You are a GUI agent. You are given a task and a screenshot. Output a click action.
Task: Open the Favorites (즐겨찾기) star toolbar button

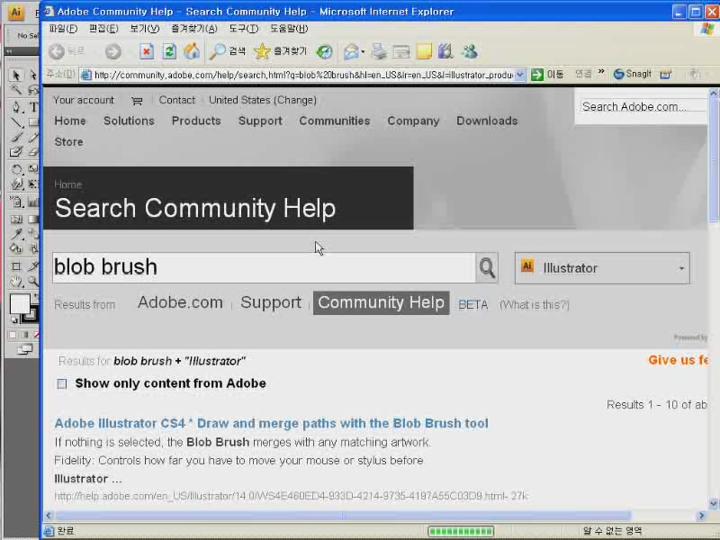[x=280, y=51]
